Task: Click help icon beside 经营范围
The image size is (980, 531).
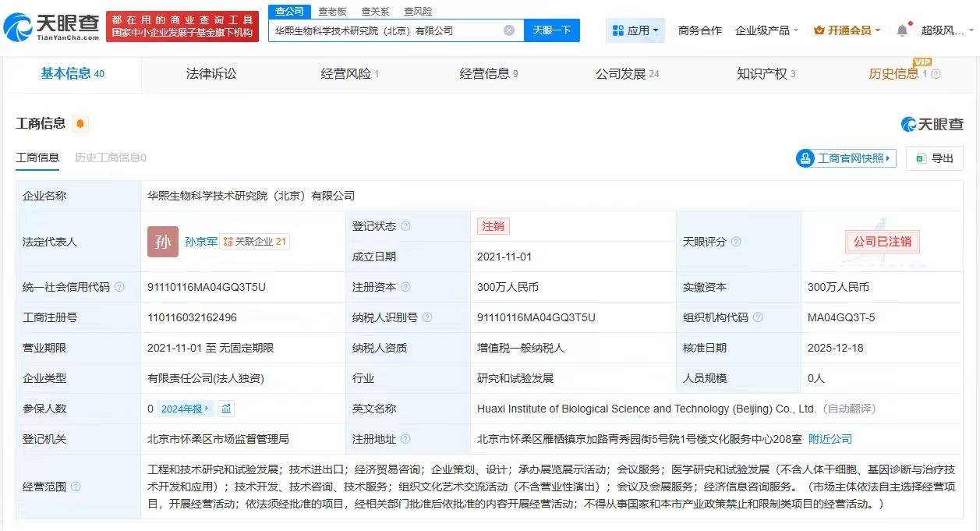Action: (76, 487)
